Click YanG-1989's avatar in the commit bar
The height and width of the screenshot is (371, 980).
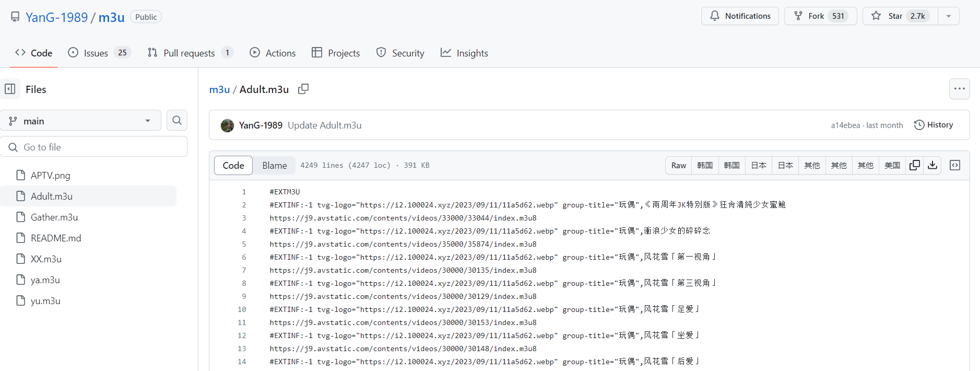227,125
